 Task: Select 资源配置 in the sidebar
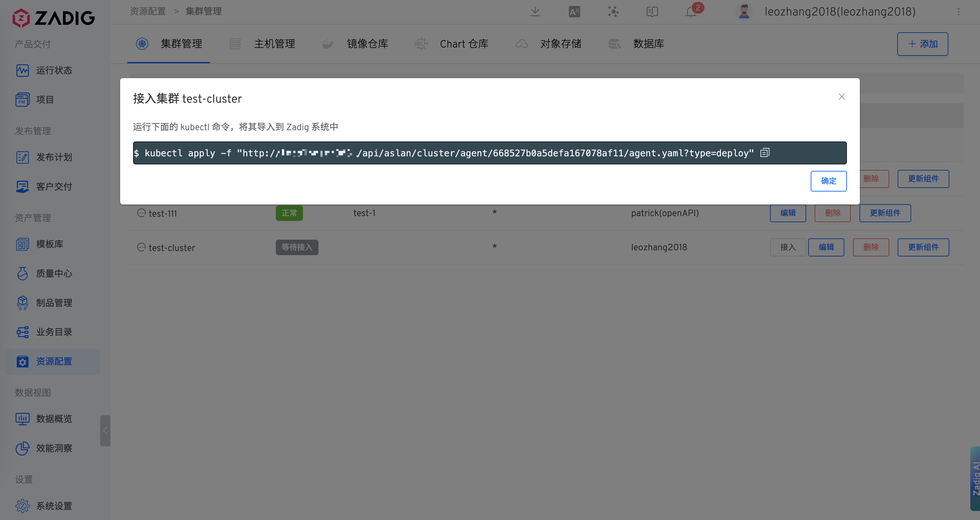click(53, 361)
